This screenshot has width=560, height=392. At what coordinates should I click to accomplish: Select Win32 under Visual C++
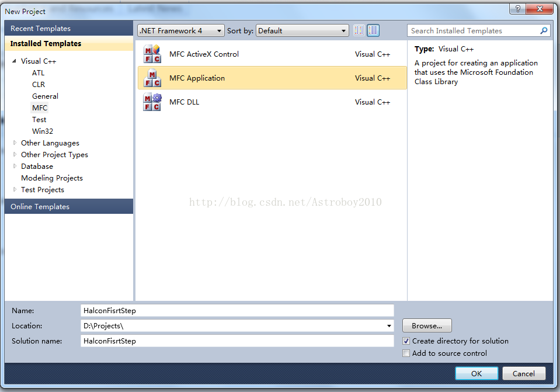43,131
